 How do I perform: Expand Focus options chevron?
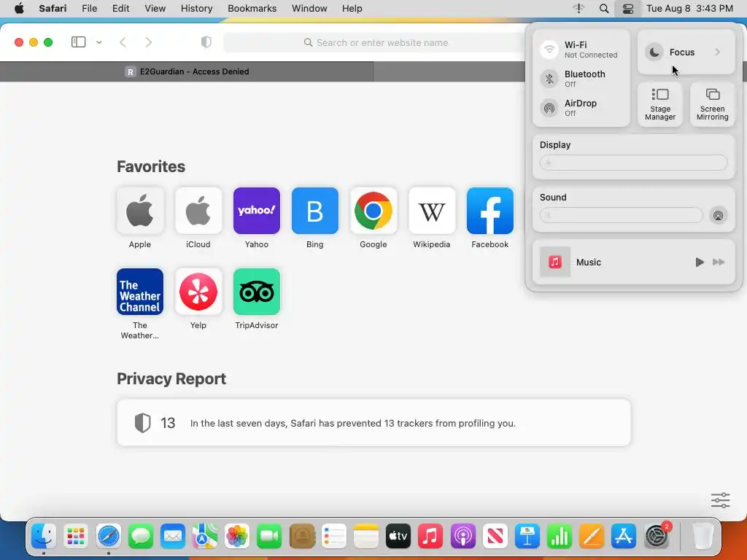(718, 52)
